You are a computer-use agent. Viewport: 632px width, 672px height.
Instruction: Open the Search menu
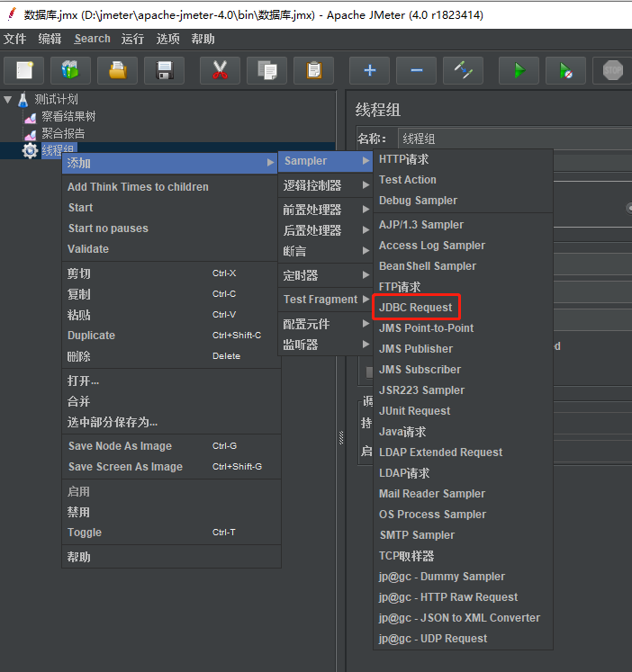point(92,39)
